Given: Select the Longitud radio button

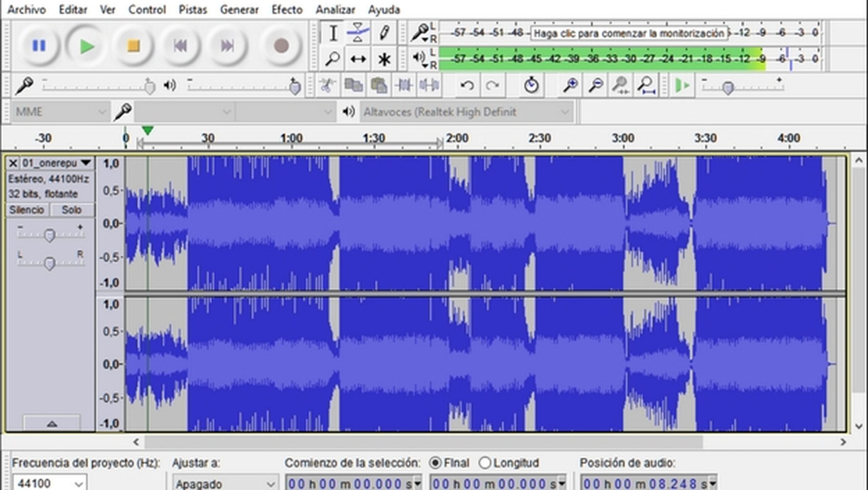Looking at the screenshot, I should [x=485, y=463].
